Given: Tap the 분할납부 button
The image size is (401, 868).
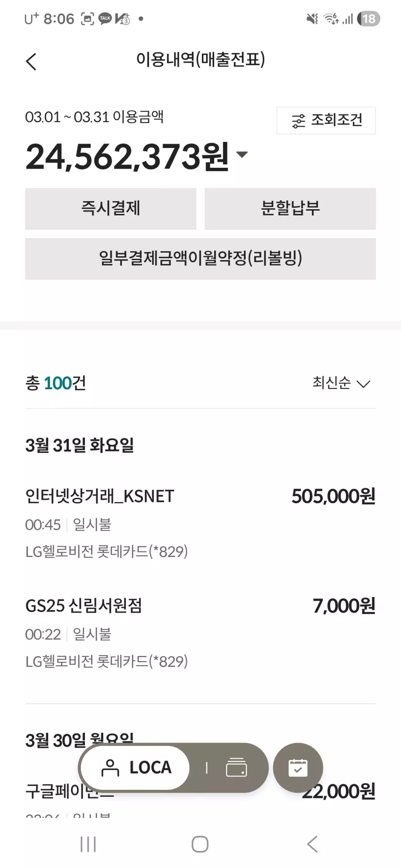Looking at the screenshot, I should (x=290, y=209).
